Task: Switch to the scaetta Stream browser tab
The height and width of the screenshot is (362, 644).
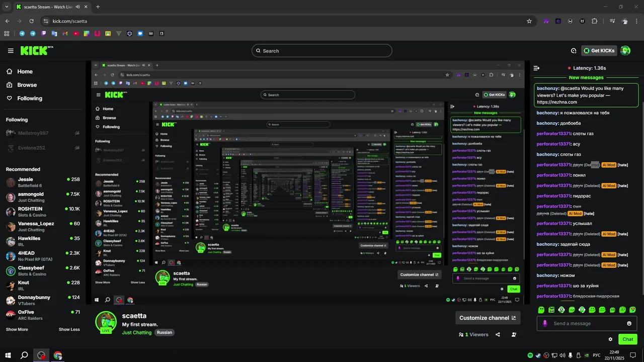Action: click(49, 7)
